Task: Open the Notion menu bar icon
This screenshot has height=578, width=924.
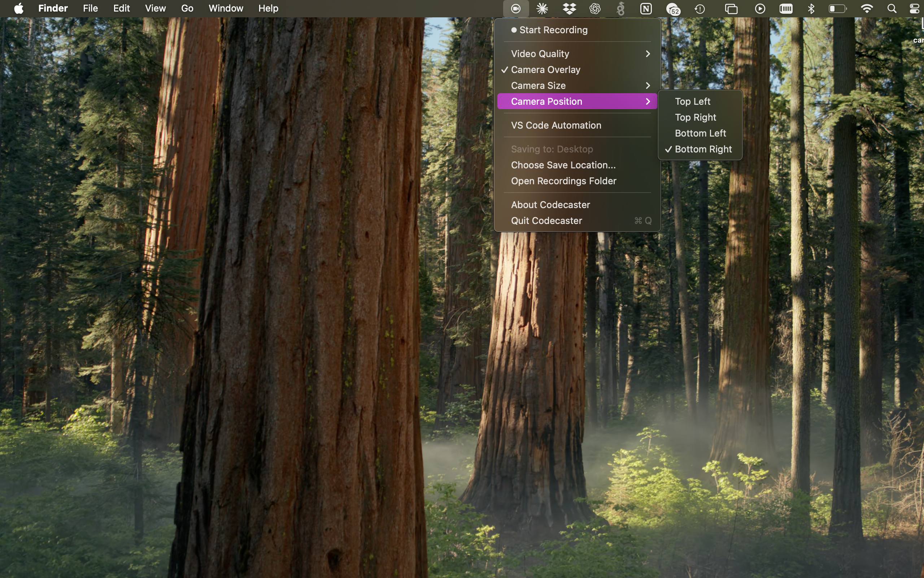Action: click(x=646, y=8)
